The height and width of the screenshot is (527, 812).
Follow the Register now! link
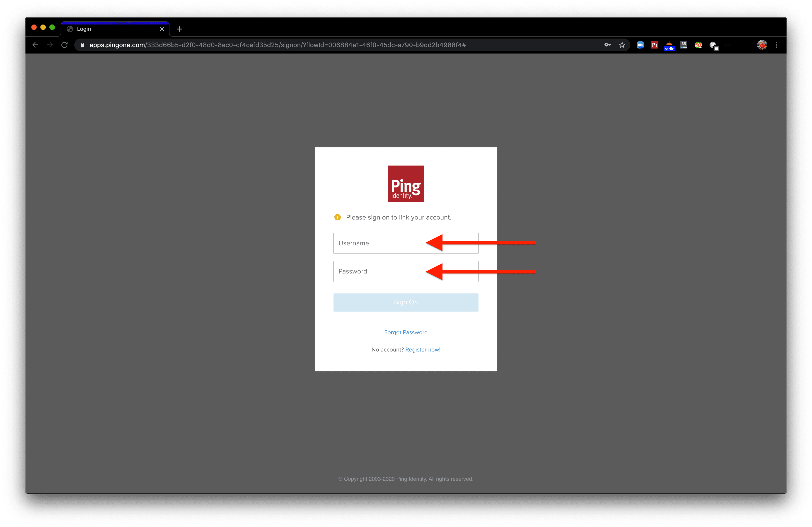tap(423, 349)
